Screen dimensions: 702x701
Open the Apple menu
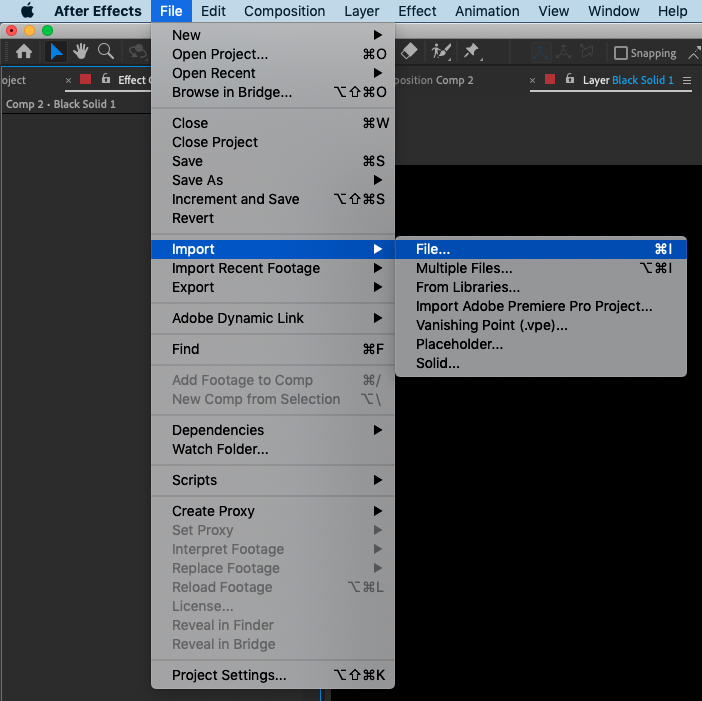point(27,11)
